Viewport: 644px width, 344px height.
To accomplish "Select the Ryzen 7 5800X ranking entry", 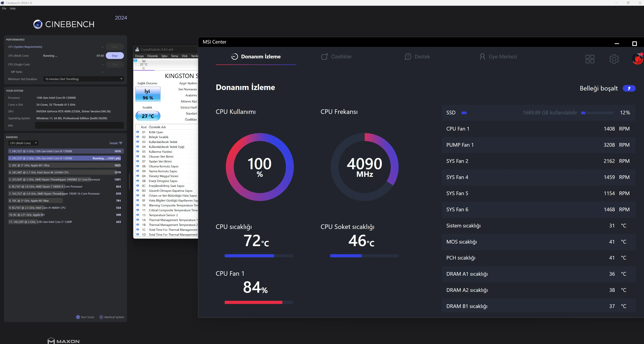I will click(x=66, y=187).
